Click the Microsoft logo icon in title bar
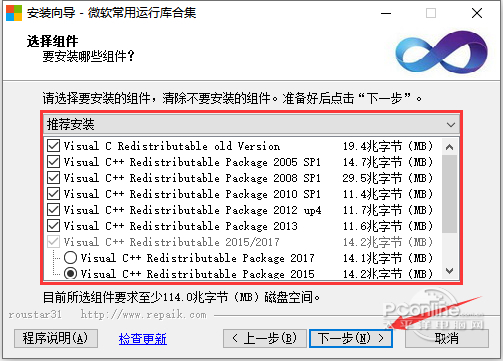503x361 pixels. click(14, 13)
